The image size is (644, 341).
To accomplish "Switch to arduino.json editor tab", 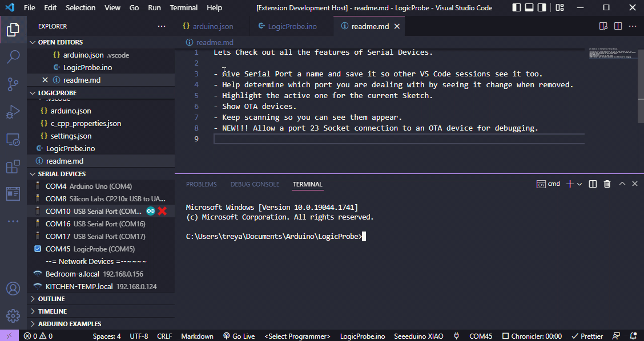I will [212, 26].
